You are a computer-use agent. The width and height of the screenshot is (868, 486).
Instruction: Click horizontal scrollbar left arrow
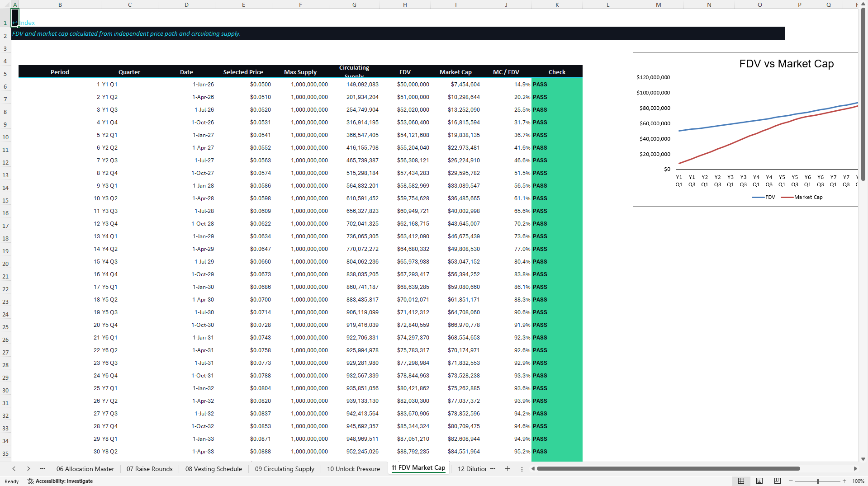click(x=533, y=469)
